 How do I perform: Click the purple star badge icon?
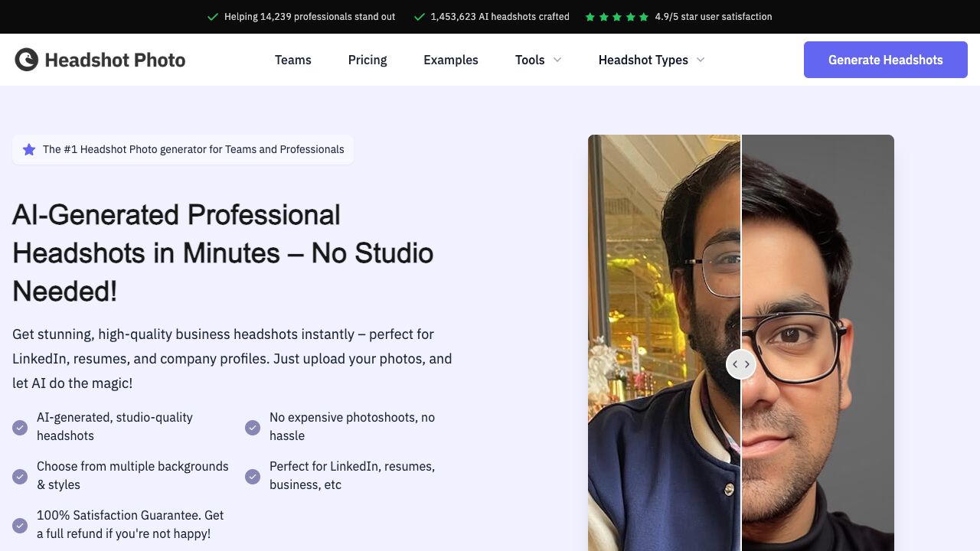point(29,149)
